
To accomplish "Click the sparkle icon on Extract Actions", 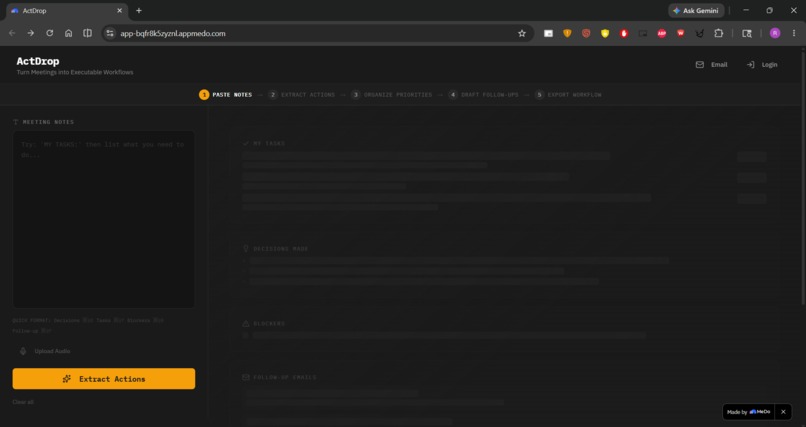I will point(67,379).
